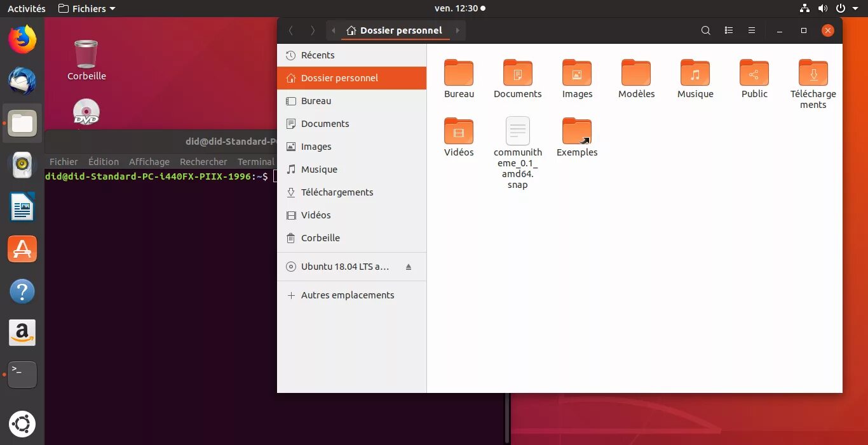Open the Fichier menu in the terminal

(x=64, y=162)
